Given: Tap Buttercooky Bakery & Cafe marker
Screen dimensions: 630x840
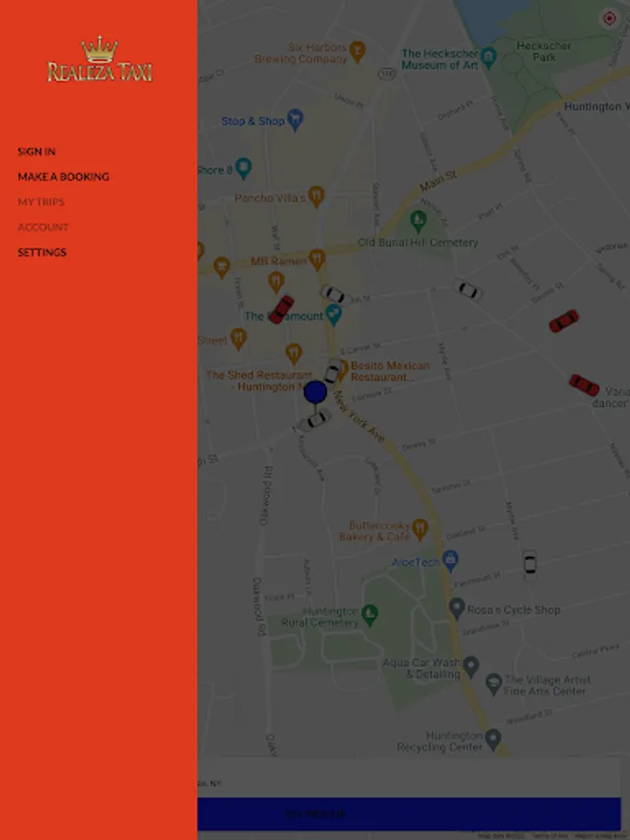Looking at the screenshot, I should point(420,529).
